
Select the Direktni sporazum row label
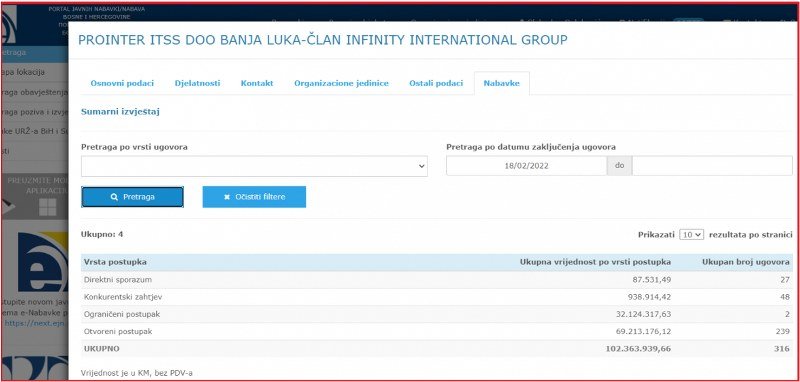[x=118, y=279]
